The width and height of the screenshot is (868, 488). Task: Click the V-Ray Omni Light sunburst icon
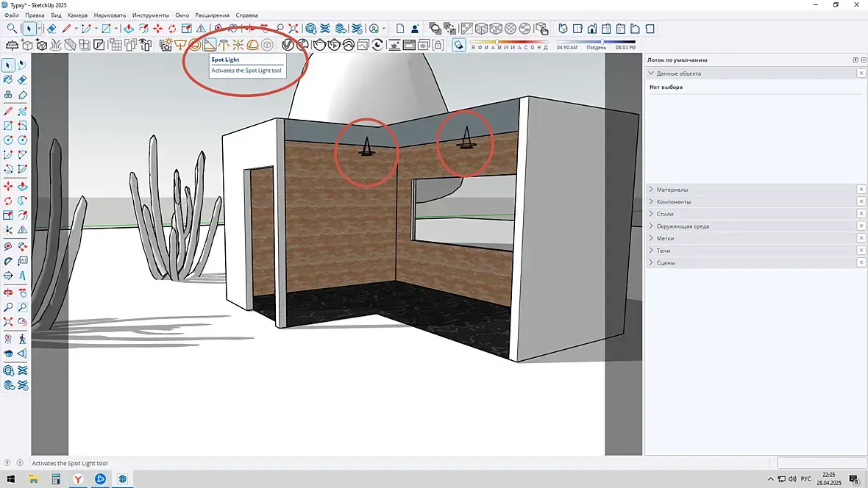[x=238, y=45]
